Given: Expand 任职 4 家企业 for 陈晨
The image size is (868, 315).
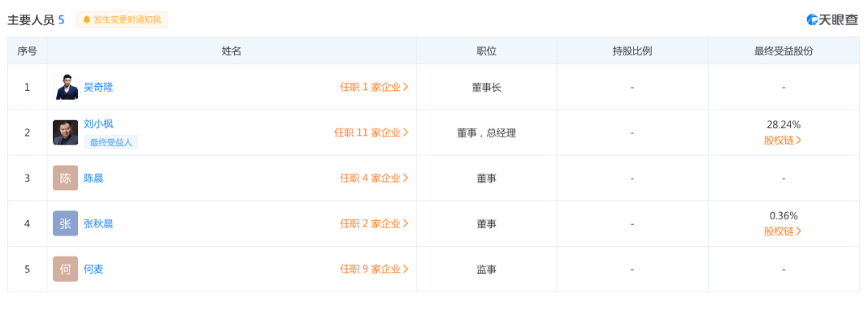Looking at the screenshot, I should coord(375,178).
